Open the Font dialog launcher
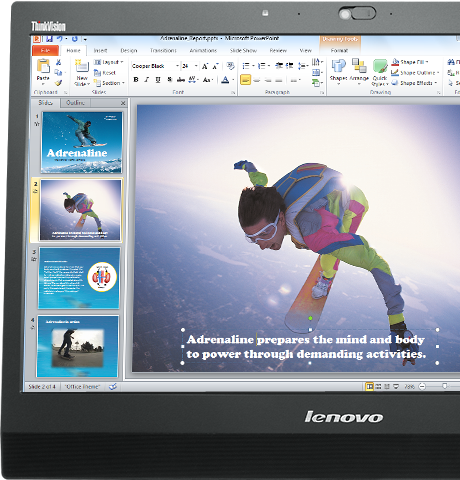The width and height of the screenshot is (460, 480). click(x=233, y=92)
